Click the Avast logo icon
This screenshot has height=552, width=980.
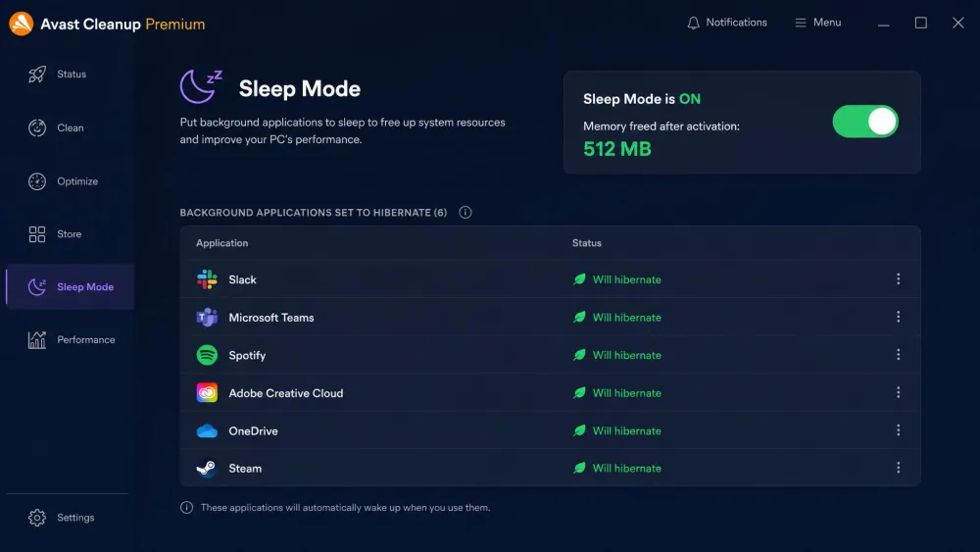pyautogui.click(x=21, y=24)
